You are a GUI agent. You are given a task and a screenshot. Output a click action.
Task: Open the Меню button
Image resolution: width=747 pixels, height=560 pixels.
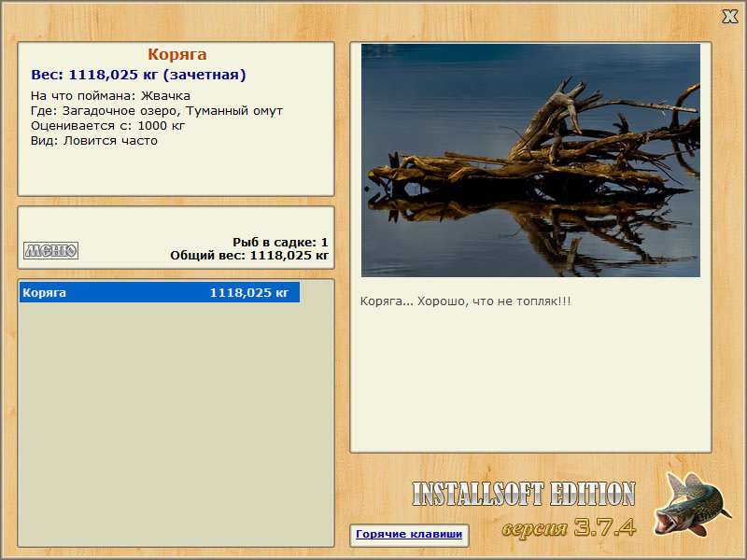[51, 250]
